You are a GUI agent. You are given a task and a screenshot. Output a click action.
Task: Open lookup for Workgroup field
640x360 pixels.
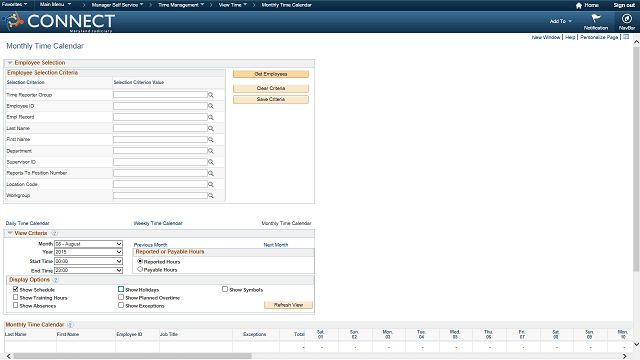[211, 196]
